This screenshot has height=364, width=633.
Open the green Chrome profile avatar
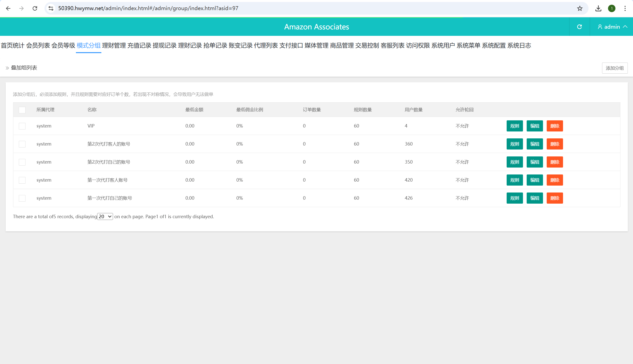coord(612,8)
